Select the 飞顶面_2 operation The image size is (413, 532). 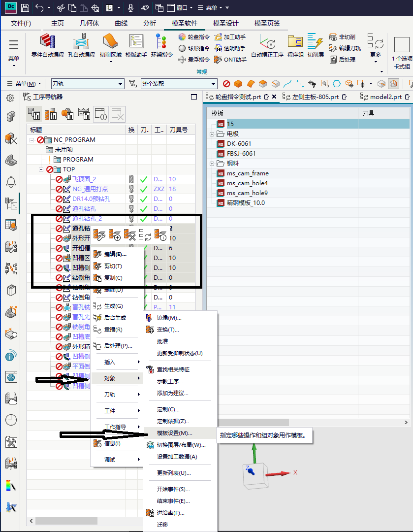84,179
